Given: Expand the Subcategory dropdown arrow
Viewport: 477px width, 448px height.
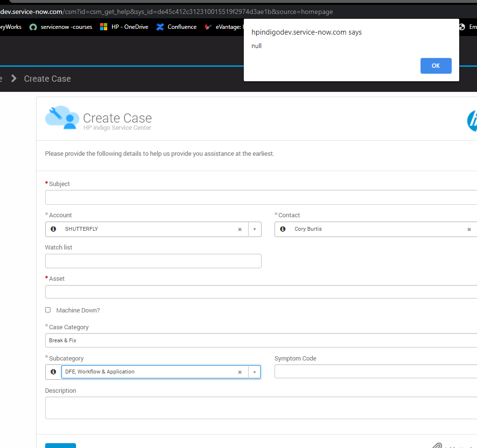Looking at the screenshot, I should (254, 372).
